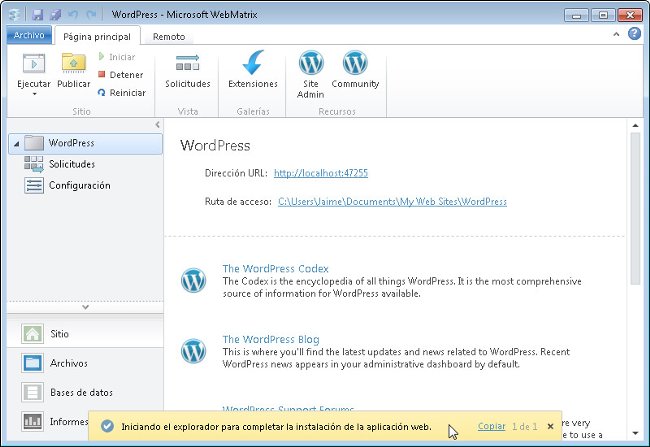The image size is (650, 447).
Task: Open the Sitio workspace
Action: [85, 334]
